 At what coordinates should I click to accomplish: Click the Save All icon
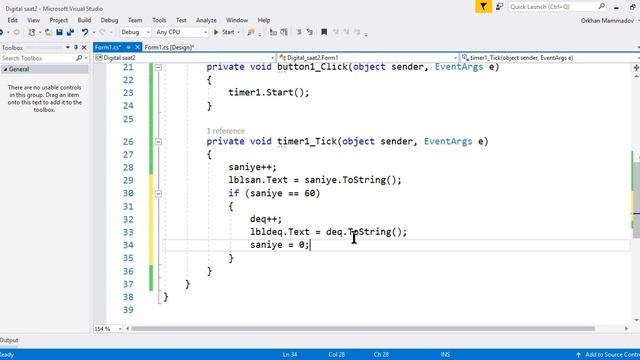click(70, 32)
